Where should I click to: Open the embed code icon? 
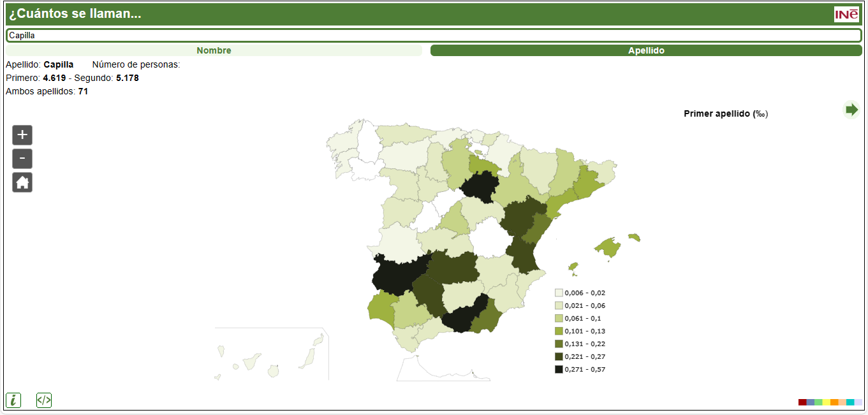pos(44,400)
